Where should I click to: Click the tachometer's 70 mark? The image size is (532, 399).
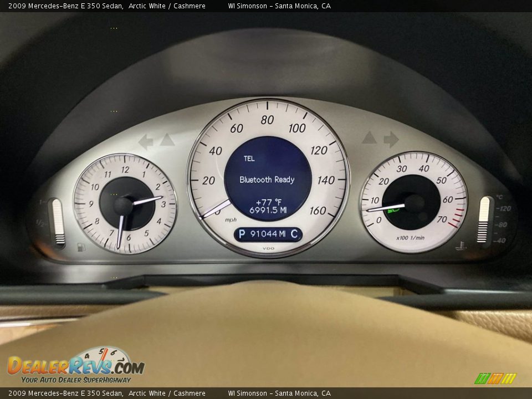442,219
